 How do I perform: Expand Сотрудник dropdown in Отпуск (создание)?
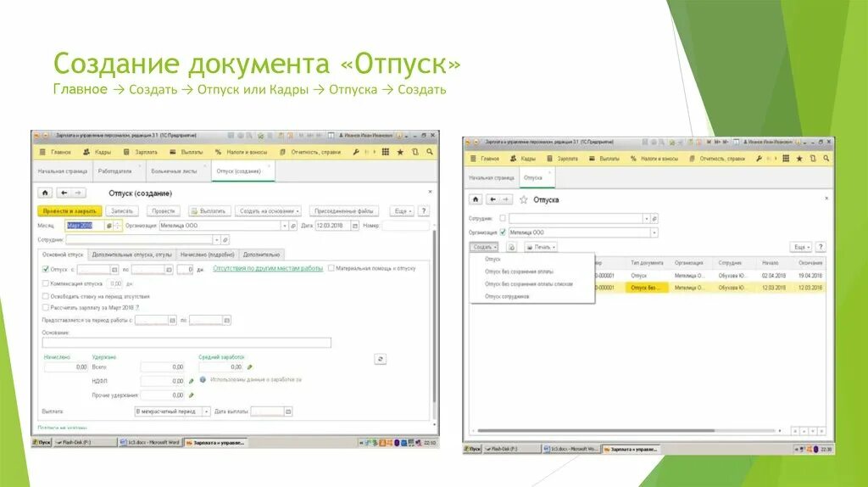[216, 240]
